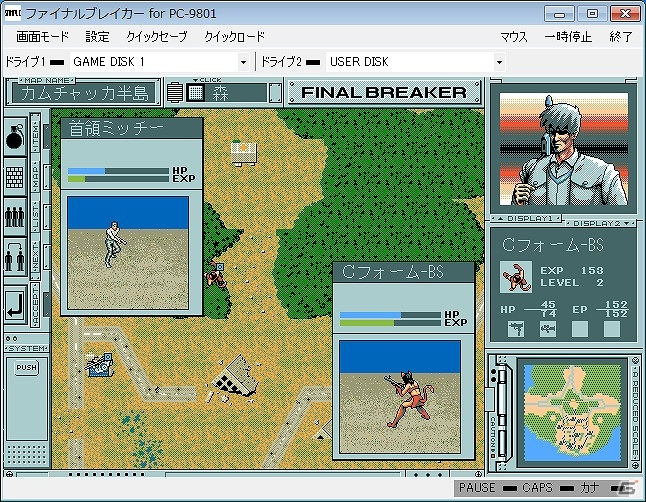
Task: Select the cat unit on the map
Action: (x=215, y=274)
